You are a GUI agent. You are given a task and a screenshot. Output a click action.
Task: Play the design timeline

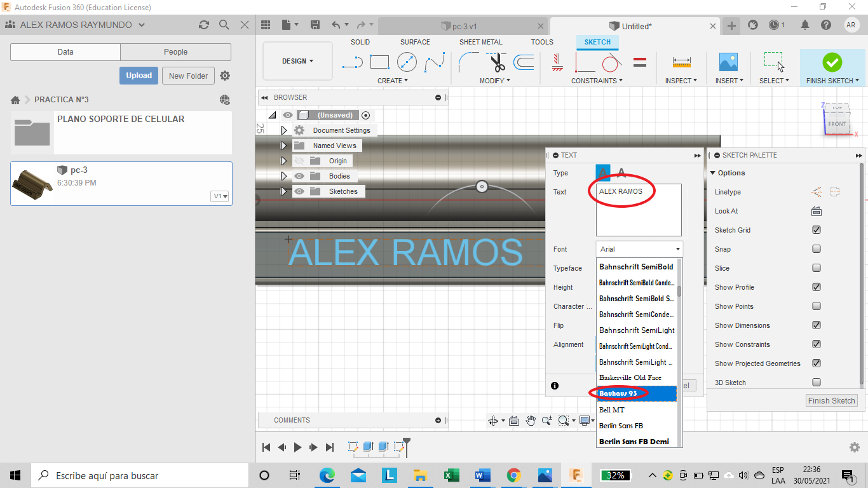pos(297,447)
